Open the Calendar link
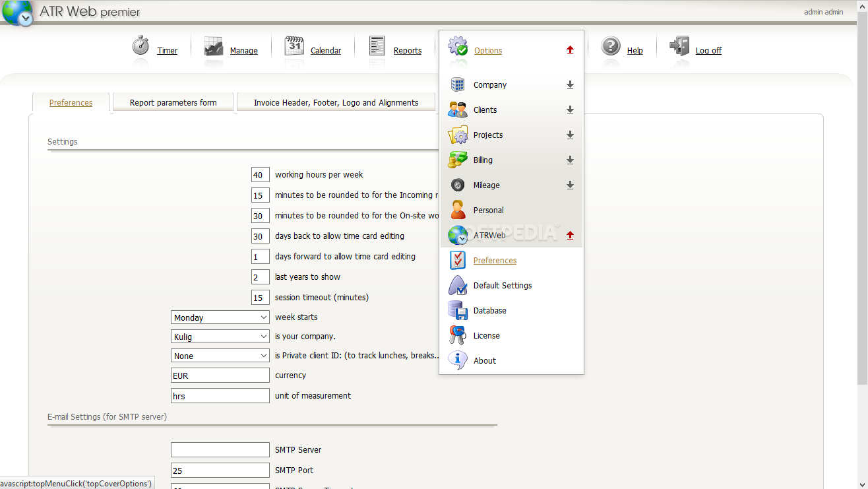 (326, 51)
